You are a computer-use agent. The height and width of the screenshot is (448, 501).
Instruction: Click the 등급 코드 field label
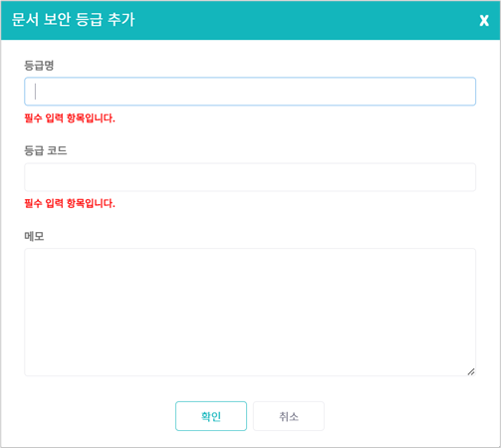point(46,150)
